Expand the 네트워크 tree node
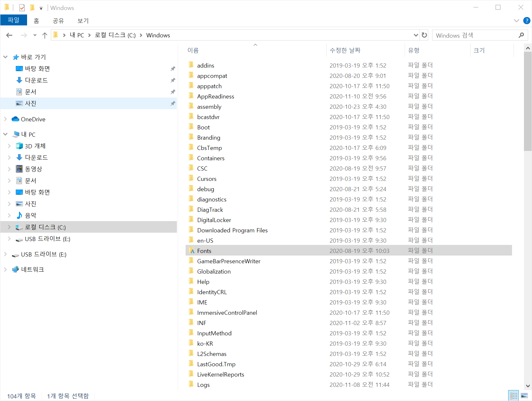532x401 pixels. 5,269
